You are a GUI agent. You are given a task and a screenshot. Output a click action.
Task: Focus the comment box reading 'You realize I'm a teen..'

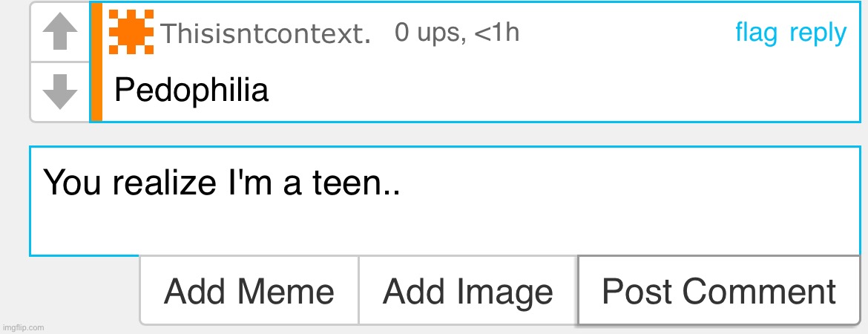point(445,201)
